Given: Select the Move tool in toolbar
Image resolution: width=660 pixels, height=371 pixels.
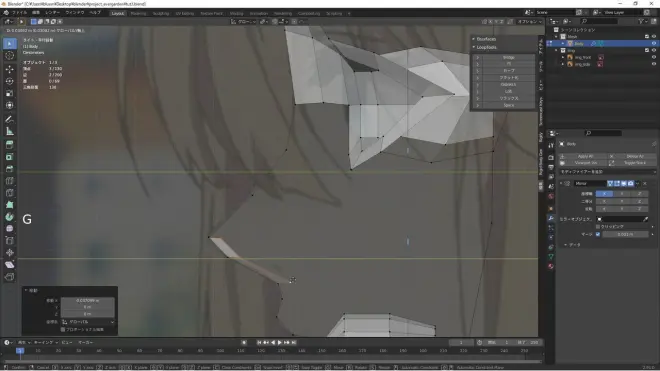Looking at the screenshot, I should (x=10, y=69).
